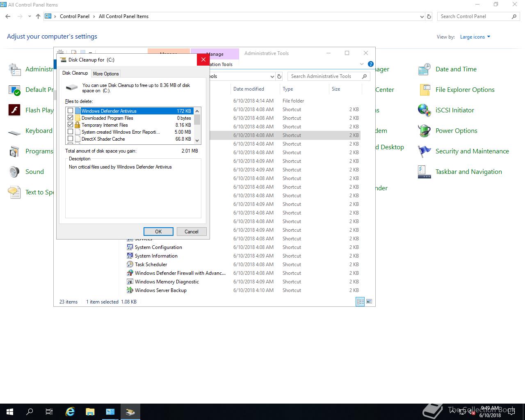Click the System Information shortcut icon
This screenshot has height=420, width=525.
point(130,256)
